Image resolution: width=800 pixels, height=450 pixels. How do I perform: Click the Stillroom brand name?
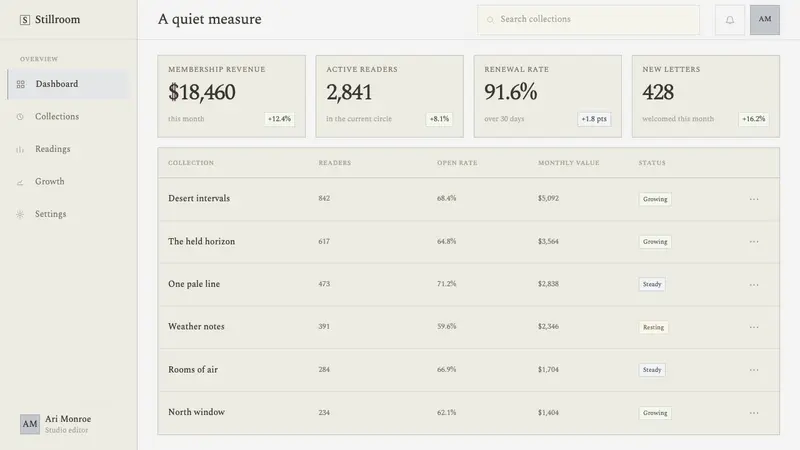click(x=57, y=19)
